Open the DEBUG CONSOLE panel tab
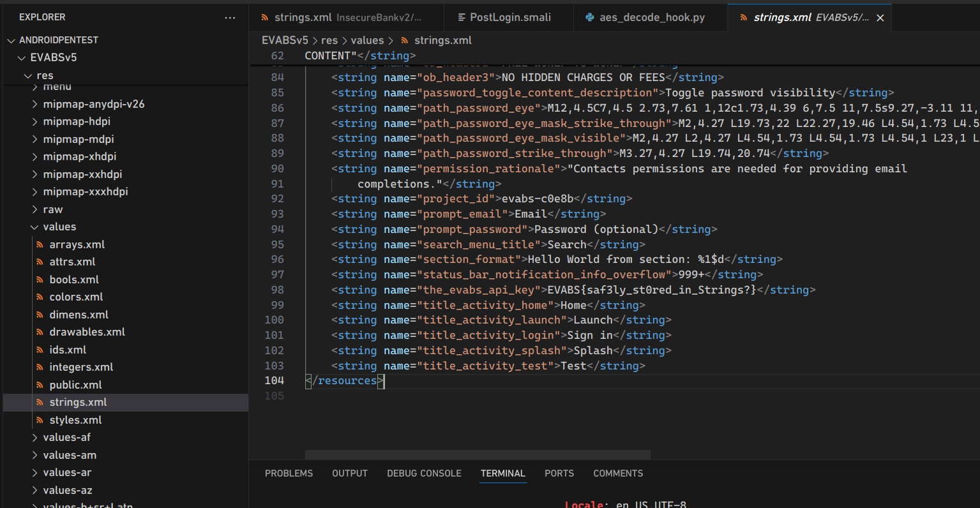The width and height of the screenshot is (980, 508). click(424, 474)
